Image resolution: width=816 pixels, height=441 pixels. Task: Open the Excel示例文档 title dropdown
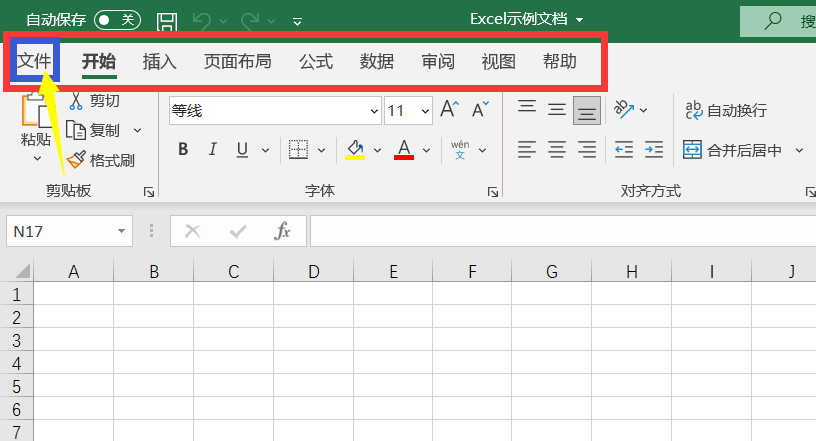coord(579,20)
